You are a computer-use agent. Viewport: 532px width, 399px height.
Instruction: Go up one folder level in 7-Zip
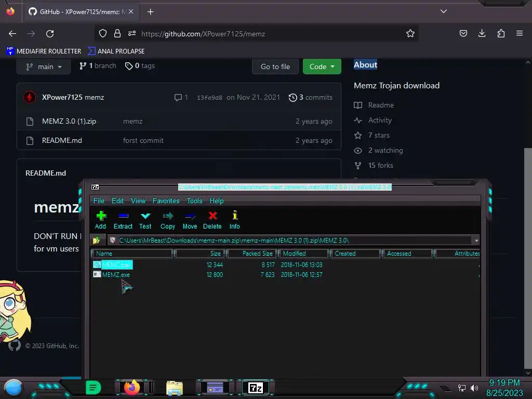[97, 241]
